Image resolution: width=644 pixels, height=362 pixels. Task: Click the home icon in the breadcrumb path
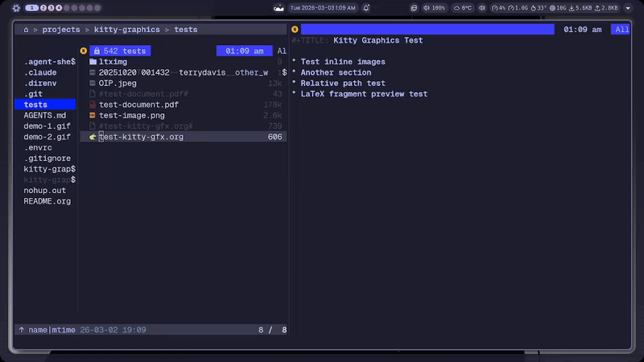(x=26, y=30)
